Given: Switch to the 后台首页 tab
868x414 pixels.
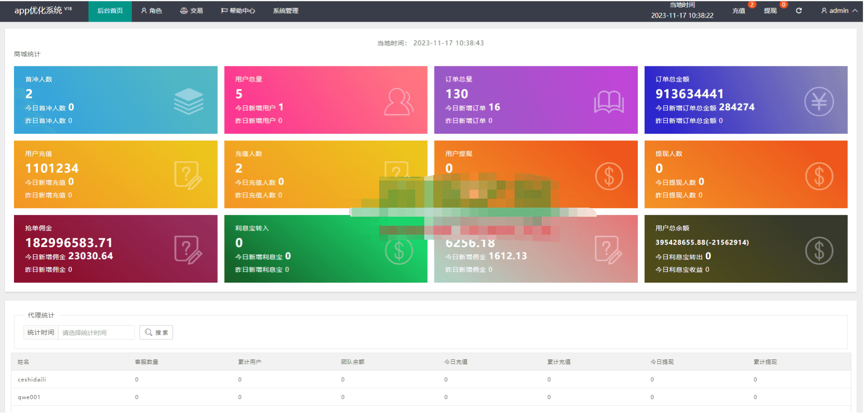Looking at the screenshot, I should 110,11.
